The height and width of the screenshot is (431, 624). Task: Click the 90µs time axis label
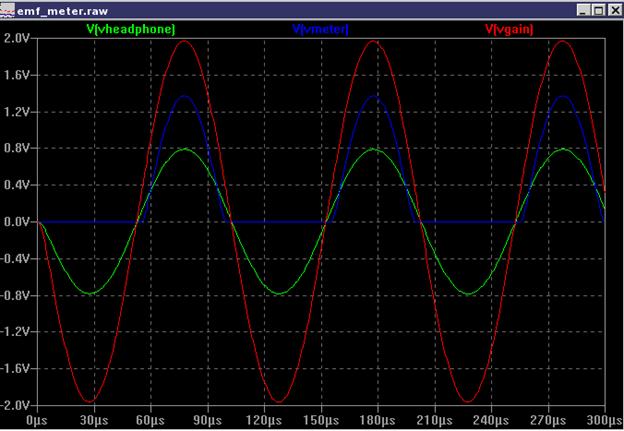pyautogui.click(x=207, y=421)
